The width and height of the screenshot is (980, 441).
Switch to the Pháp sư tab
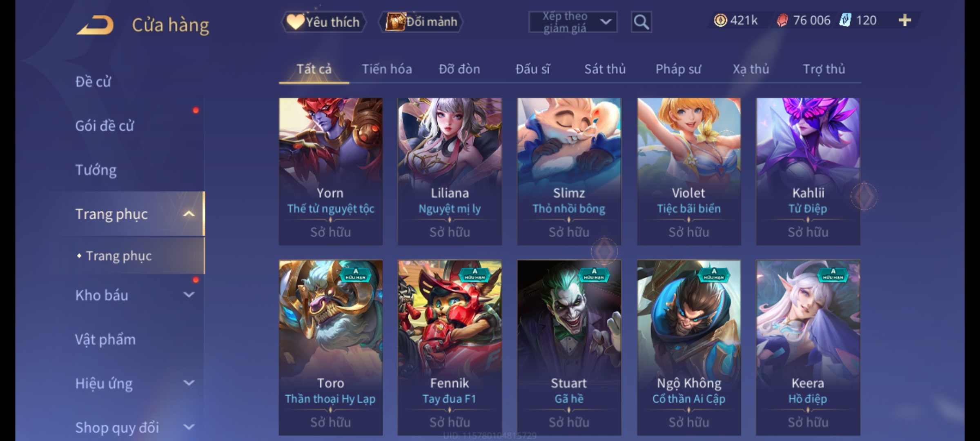(x=678, y=69)
